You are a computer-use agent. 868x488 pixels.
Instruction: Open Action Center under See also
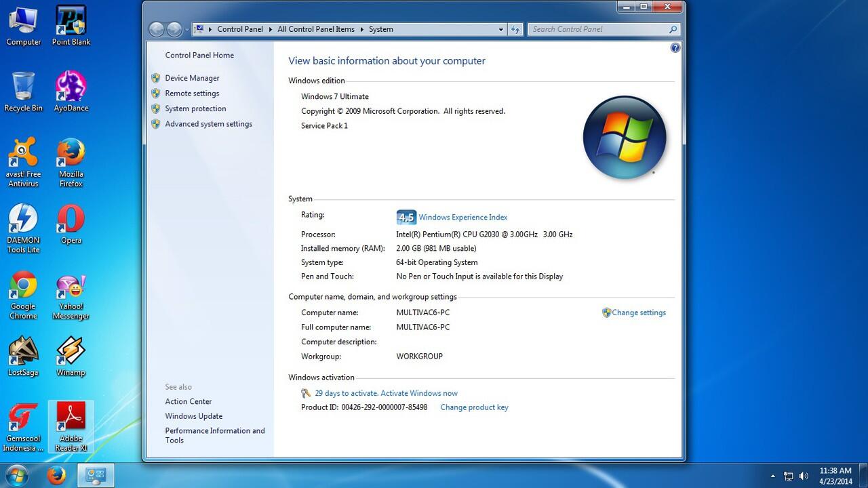pos(189,401)
